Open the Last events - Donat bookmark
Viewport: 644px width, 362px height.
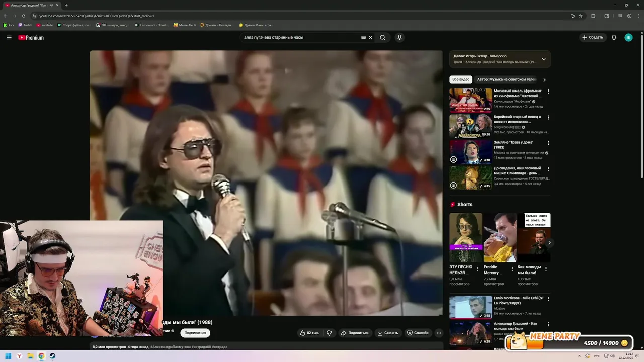click(x=151, y=25)
